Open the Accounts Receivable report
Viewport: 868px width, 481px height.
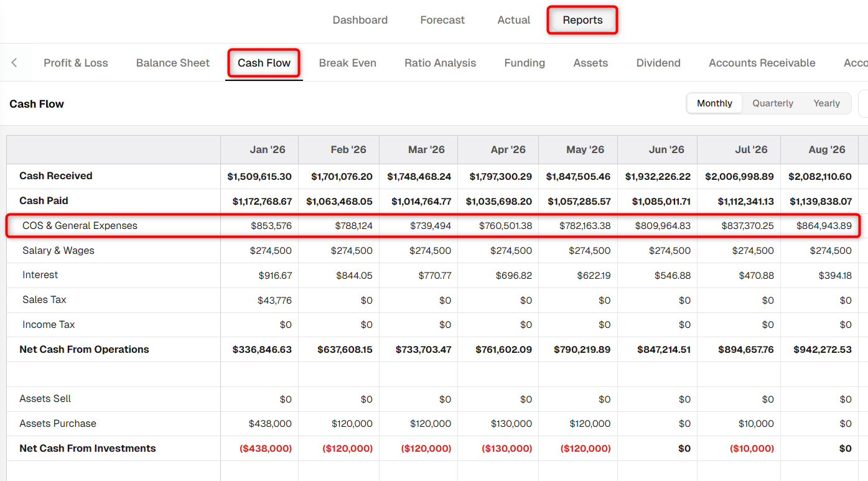tap(762, 63)
